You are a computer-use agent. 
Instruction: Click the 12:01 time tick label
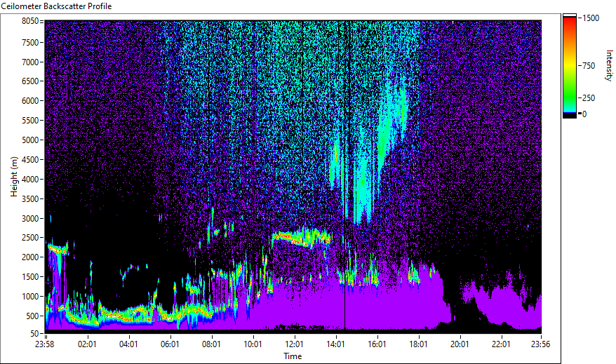pyautogui.click(x=294, y=344)
